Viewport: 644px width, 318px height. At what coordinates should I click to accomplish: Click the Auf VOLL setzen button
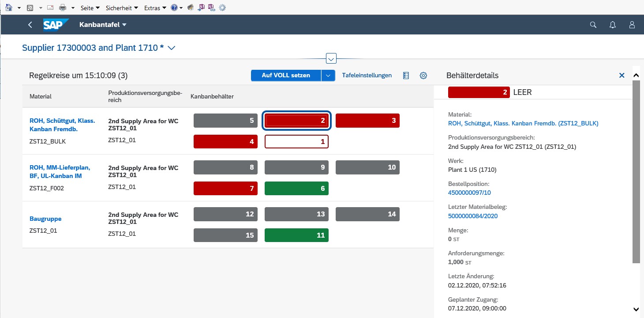(x=286, y=75)
